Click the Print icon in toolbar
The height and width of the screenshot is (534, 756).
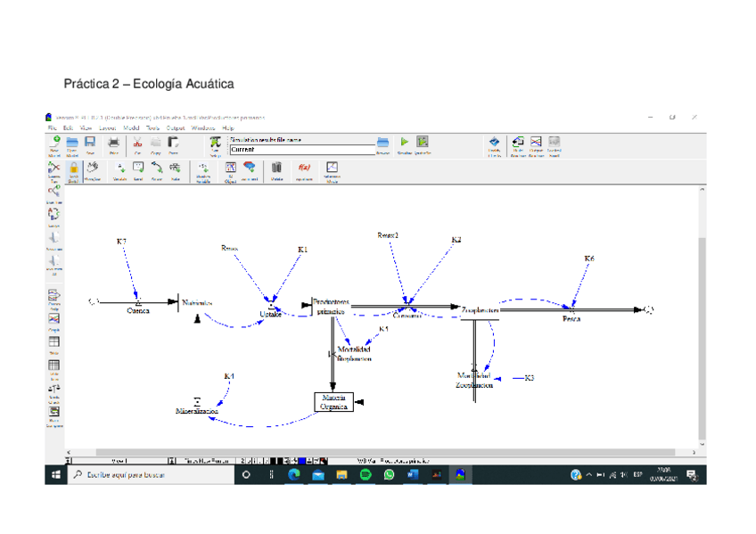point(113,144)
